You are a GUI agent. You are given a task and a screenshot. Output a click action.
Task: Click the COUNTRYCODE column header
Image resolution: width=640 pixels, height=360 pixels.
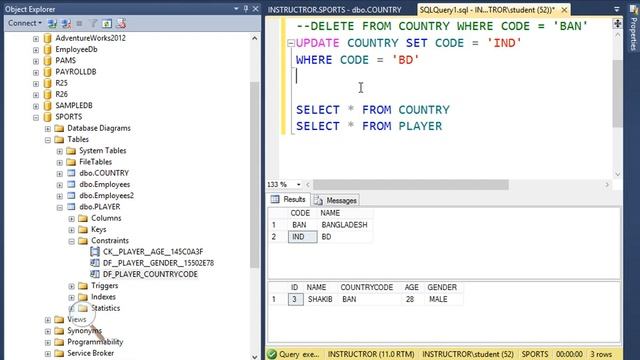click(x=367, y=287)
